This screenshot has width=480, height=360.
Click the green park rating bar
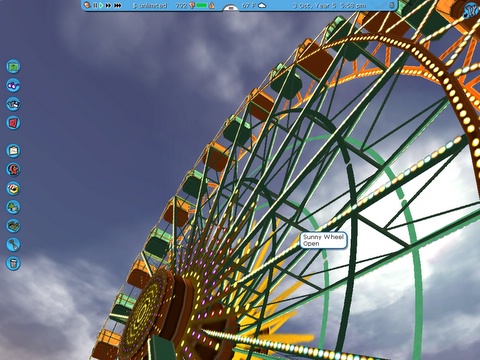click(202, 5)
